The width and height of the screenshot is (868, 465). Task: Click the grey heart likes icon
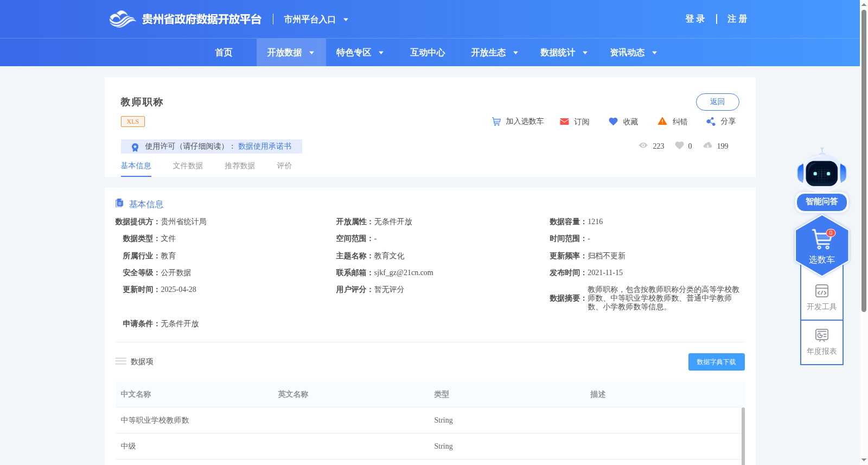coord(679,145)
